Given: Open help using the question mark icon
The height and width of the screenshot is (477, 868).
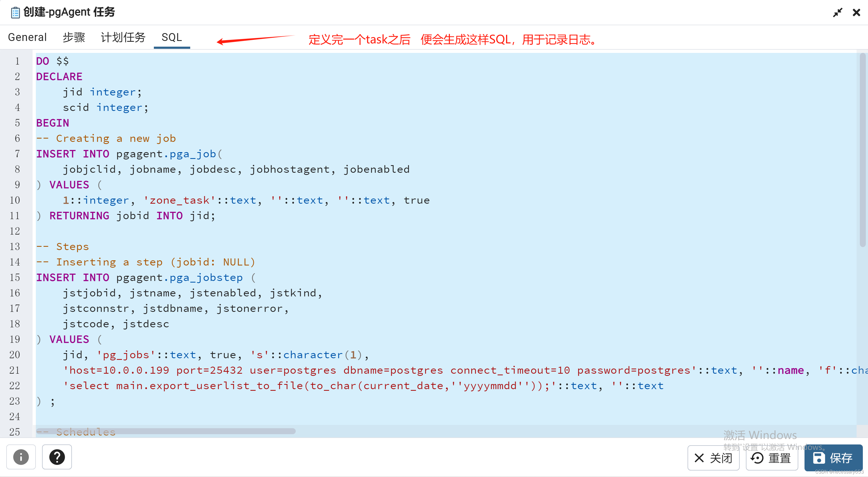Looking at the screenshot, I should tap(57, 457).
